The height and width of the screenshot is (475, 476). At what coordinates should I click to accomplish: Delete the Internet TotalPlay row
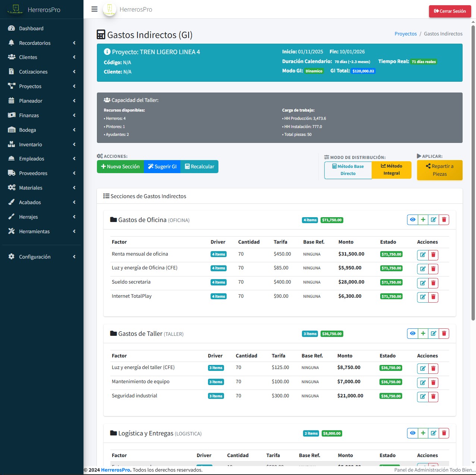433,297
